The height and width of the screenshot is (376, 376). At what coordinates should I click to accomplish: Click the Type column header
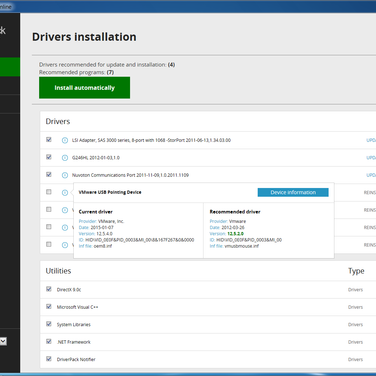(356, 271)
